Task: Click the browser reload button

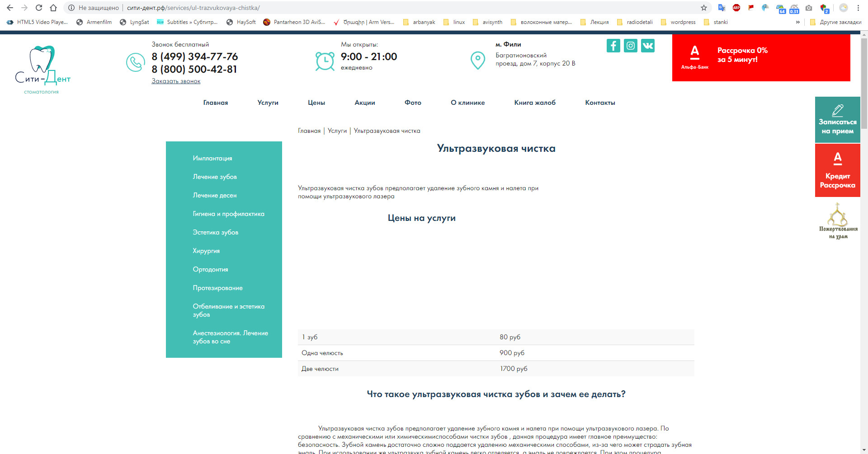Action: point(39,8)
